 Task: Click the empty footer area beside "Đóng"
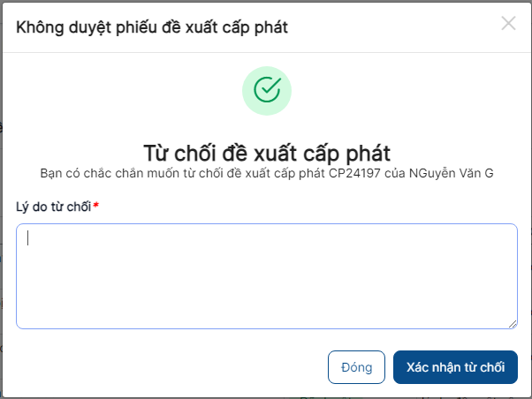(170, 367)
